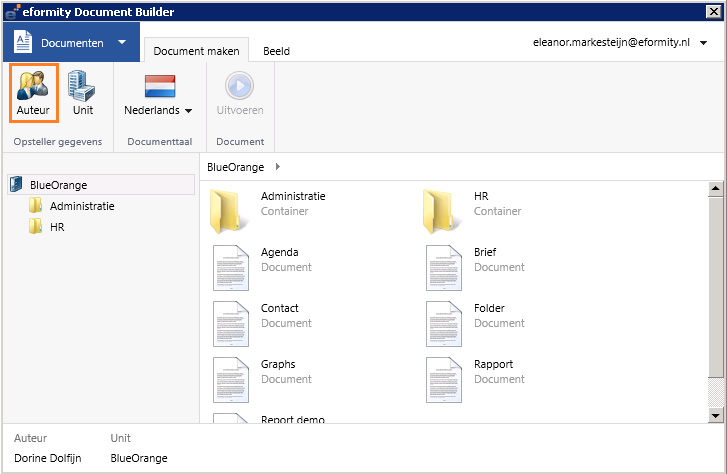Click the eformity logo in title bar
This screenshot has width=727, height=474.
click(13, 12)
